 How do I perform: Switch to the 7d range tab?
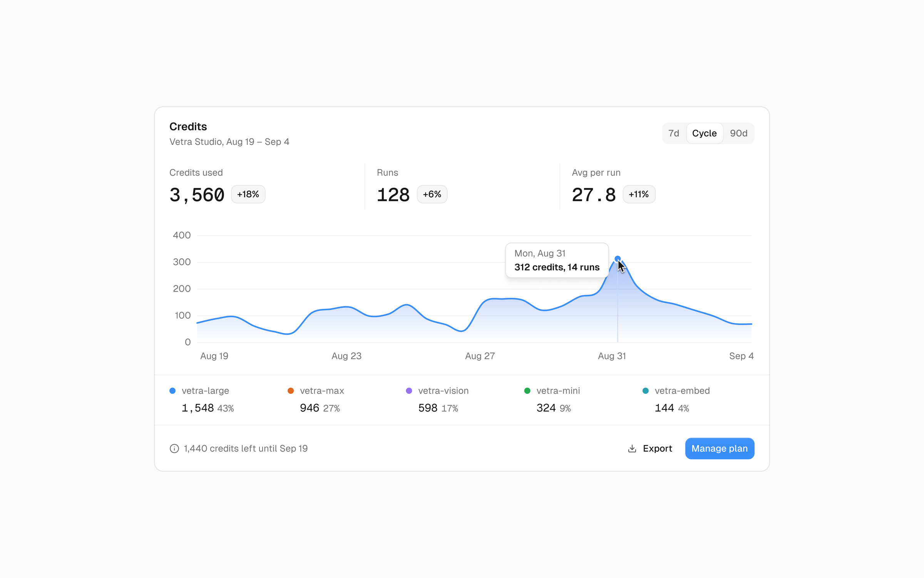[x=673, y=133]
